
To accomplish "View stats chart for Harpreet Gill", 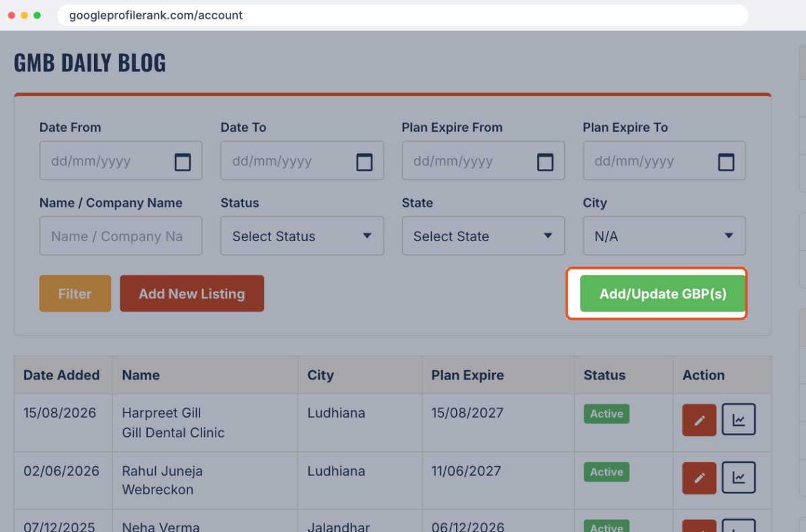I will point(739,420).
